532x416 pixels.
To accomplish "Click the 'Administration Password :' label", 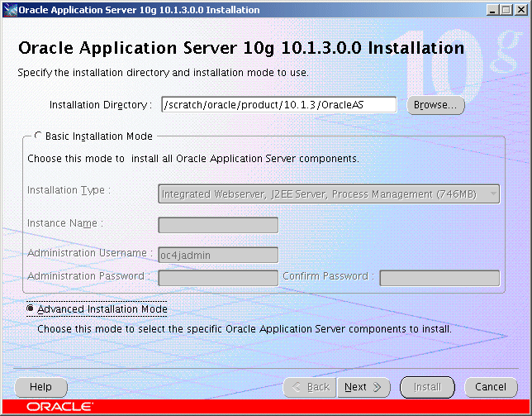I will (89, 276).
